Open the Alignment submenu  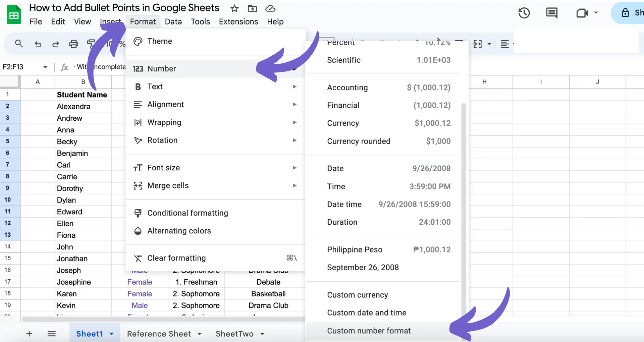pyautogui.click(x=215, y=104)
